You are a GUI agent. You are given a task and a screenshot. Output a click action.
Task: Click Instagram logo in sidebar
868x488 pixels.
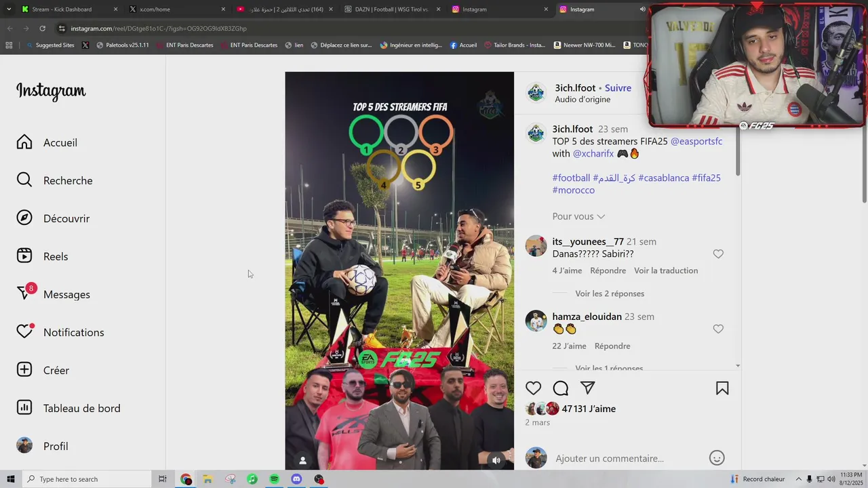pos(51,91)
